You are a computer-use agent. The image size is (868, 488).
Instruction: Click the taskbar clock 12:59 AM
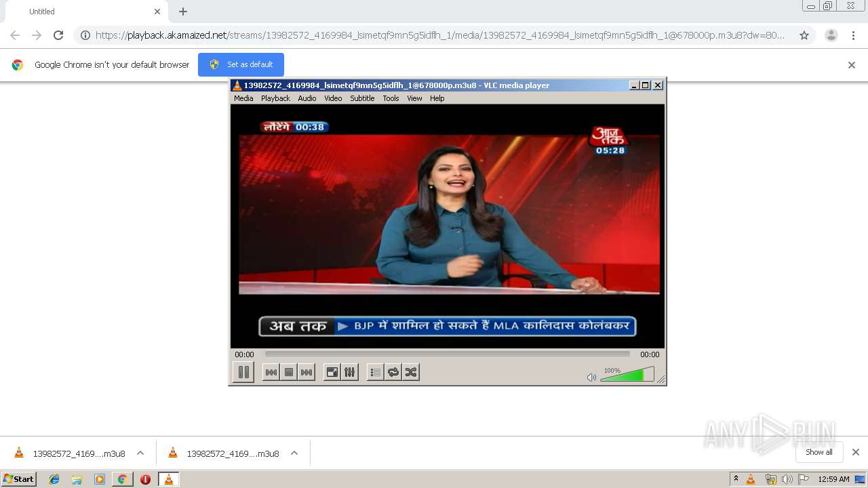833,479
